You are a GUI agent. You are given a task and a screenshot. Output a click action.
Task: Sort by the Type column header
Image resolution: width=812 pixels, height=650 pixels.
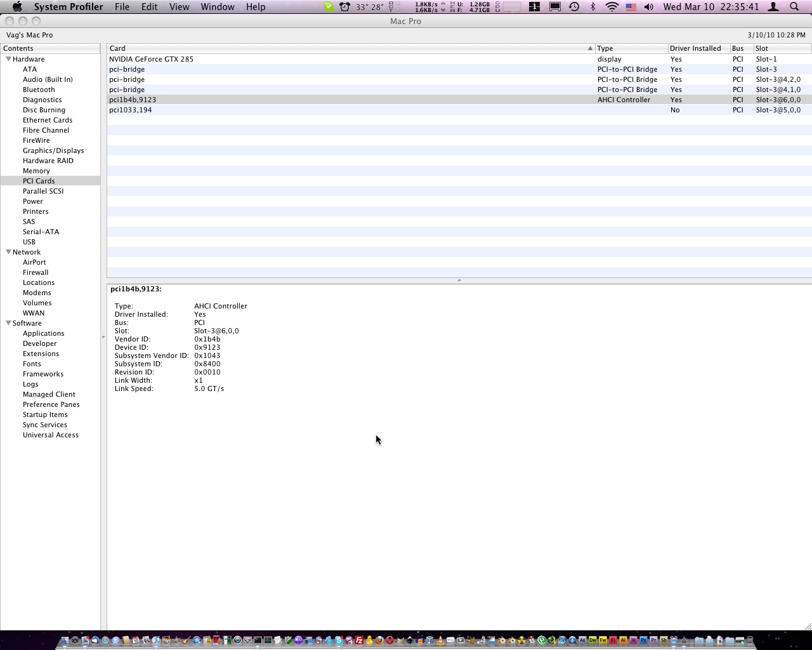(x=631, y=48)
